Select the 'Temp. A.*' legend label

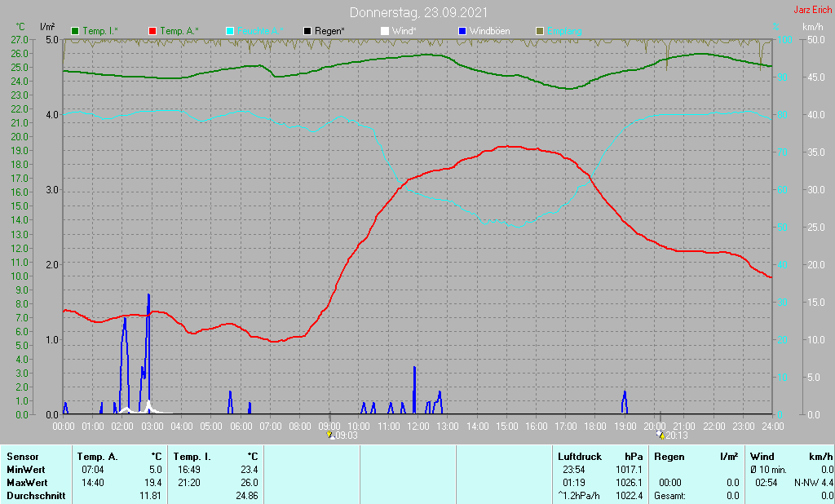(x=179, y=32)
